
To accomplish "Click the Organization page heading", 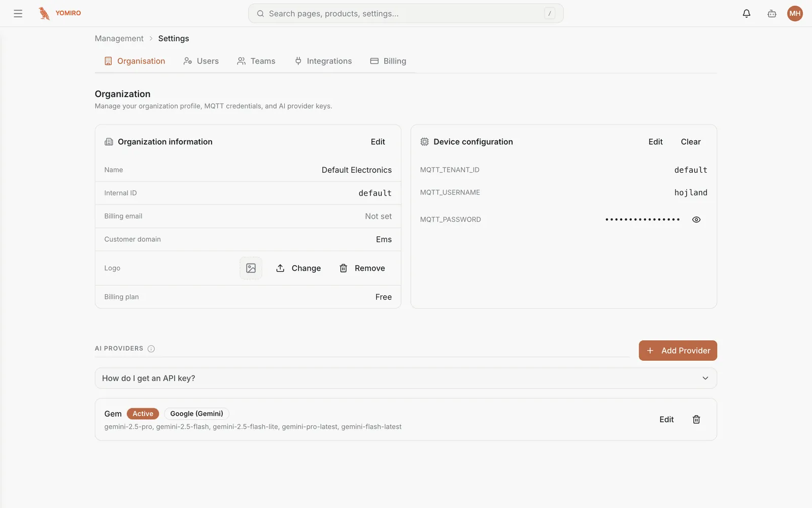I will point(122,94).
